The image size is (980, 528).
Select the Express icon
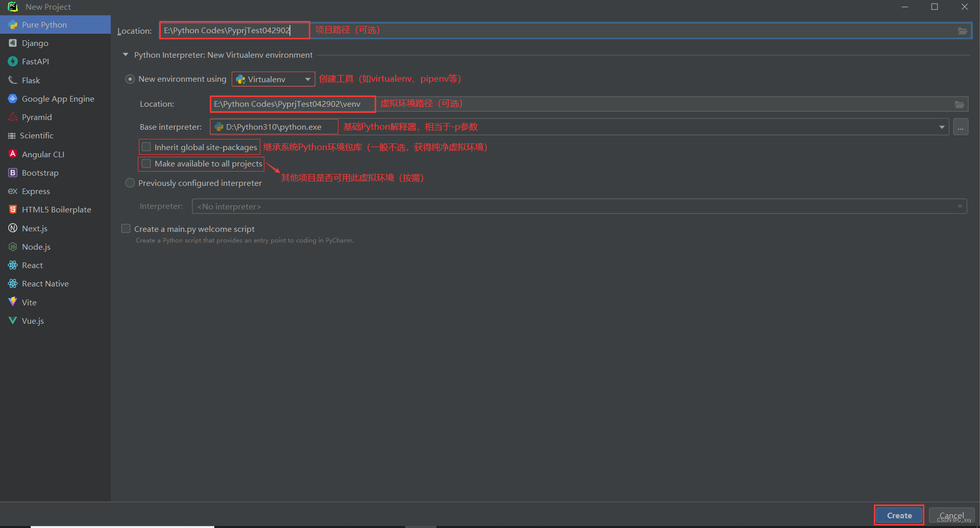(13, 191)
